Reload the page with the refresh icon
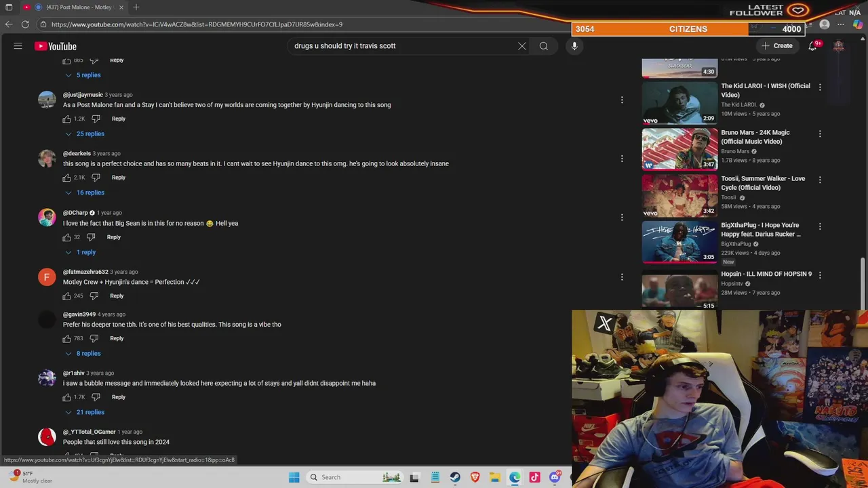Screen dimensions: 868x488 click(25, 24)
